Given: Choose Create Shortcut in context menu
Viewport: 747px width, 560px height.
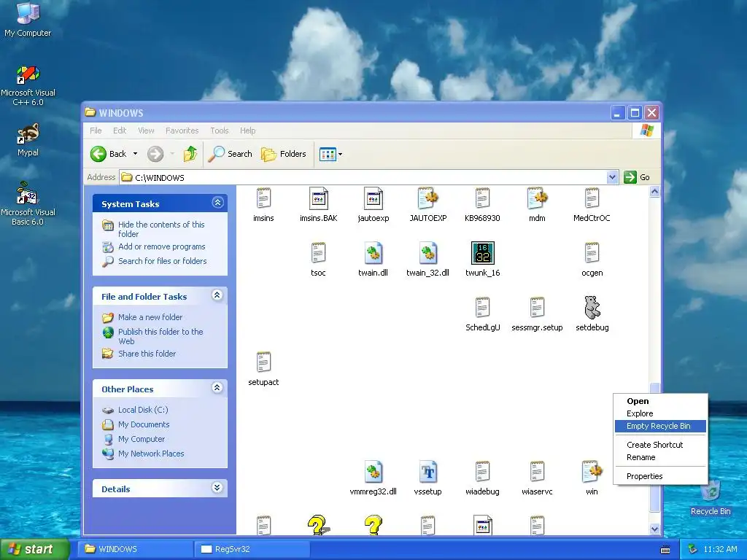Looking at the screenshot, I should [660, 445].
